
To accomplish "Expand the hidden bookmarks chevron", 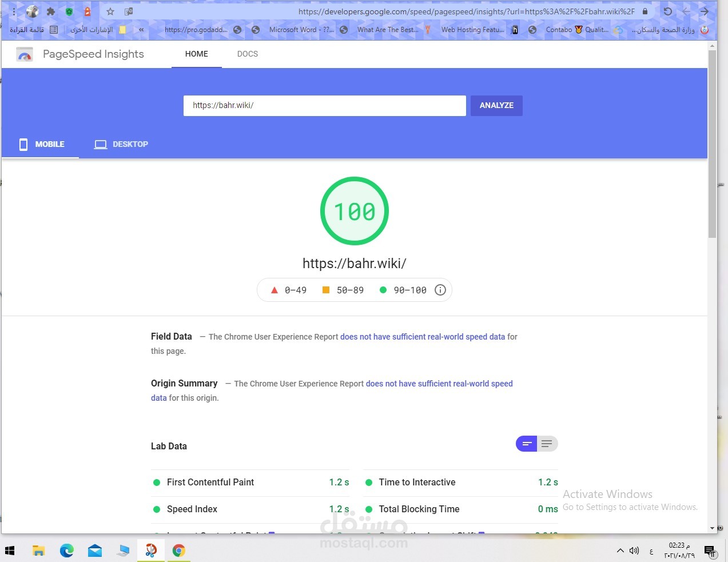I will (x=141, y=30).
